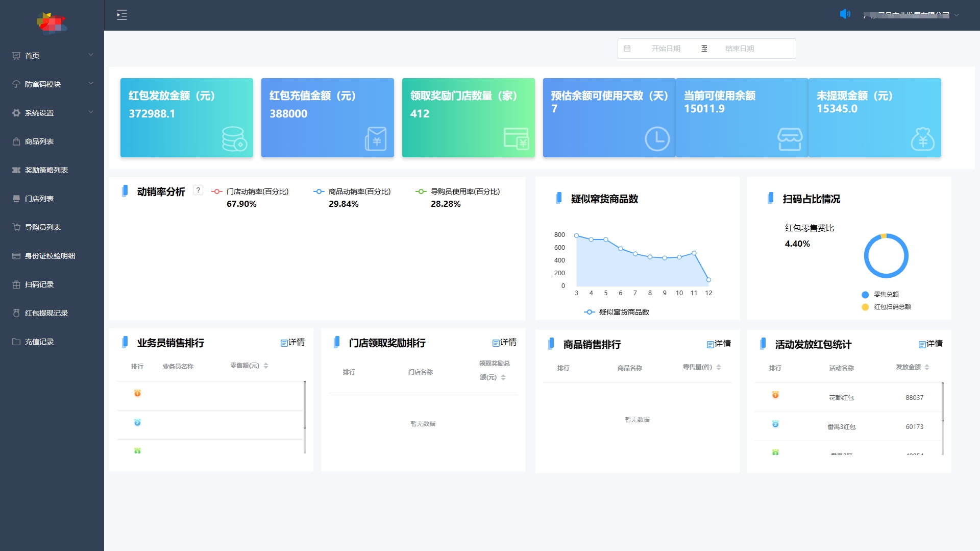
Task: Click the 业务员销售排行 table scrollbar
Action: coord(305,404)
